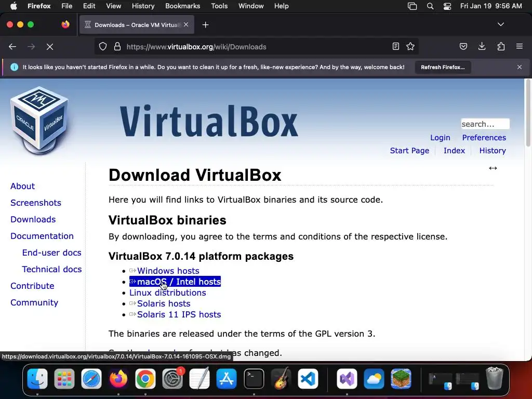Click the URL address bar

pyautogui.click(x=256, y=46)
